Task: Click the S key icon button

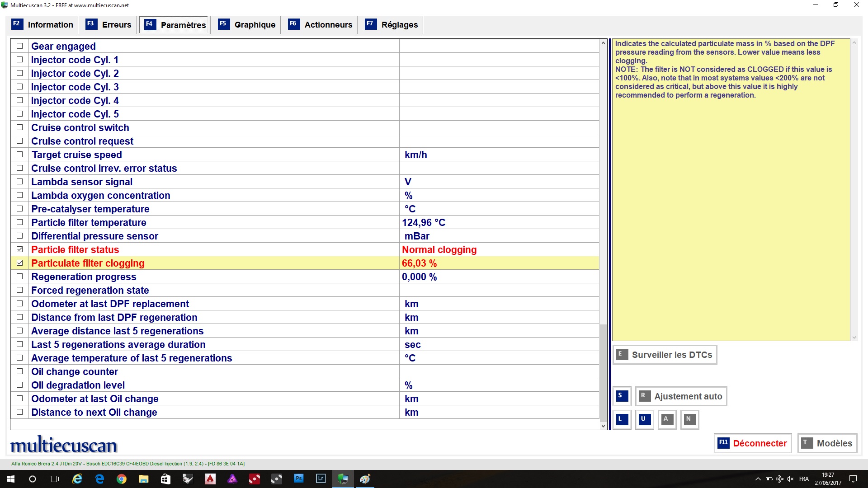Action: tap(622, 396)
